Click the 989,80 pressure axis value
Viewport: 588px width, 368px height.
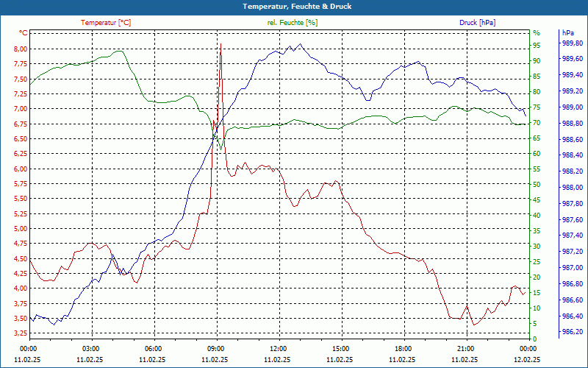[x=573, y=43]
